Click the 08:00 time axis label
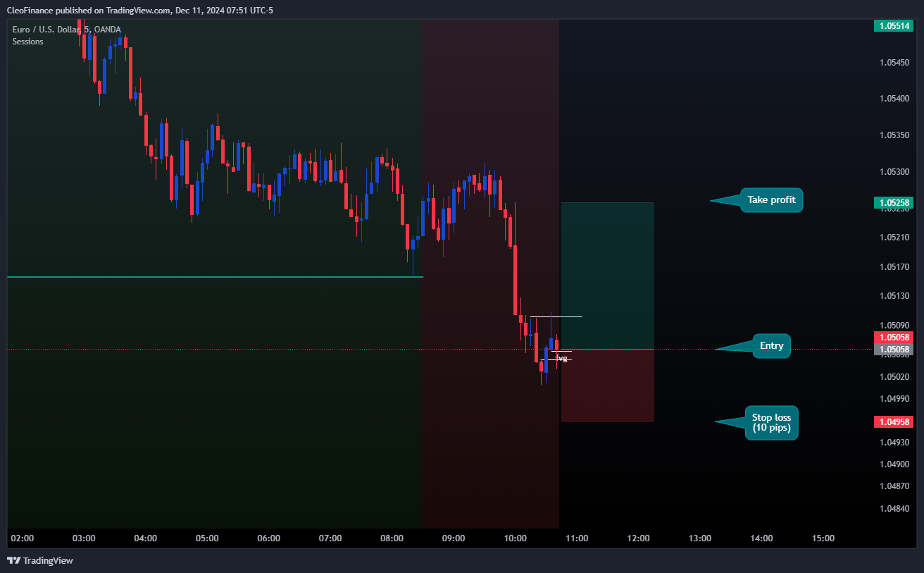Screen dimensions: 924x573 coord(392,538)
